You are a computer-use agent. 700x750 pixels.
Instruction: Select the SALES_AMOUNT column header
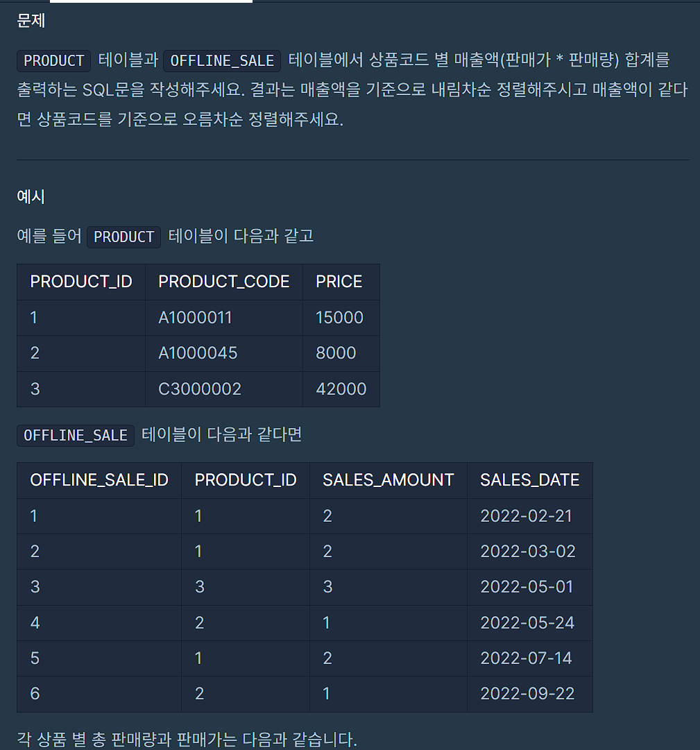[389, 480]
